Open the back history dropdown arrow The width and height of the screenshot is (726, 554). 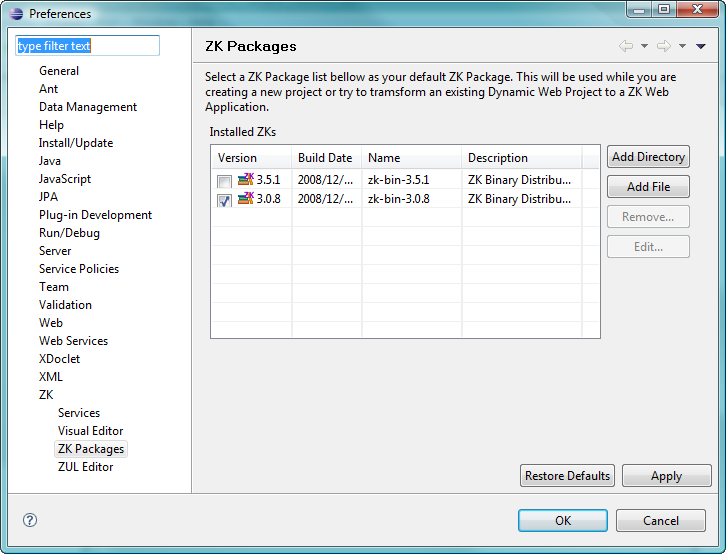(644, 46)
